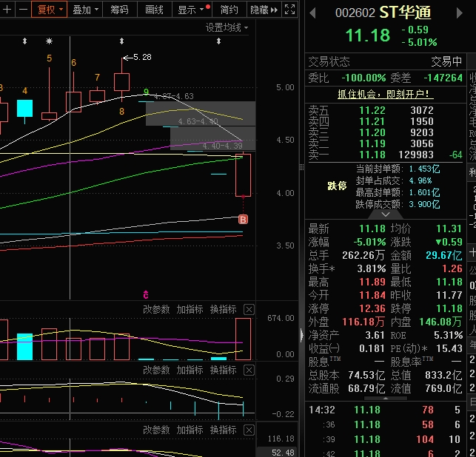Viewport: 476px width, 457px height.
Task: Click the 卖三 11.20 order row
Action: pyautogui.click(x=386, y=132)
